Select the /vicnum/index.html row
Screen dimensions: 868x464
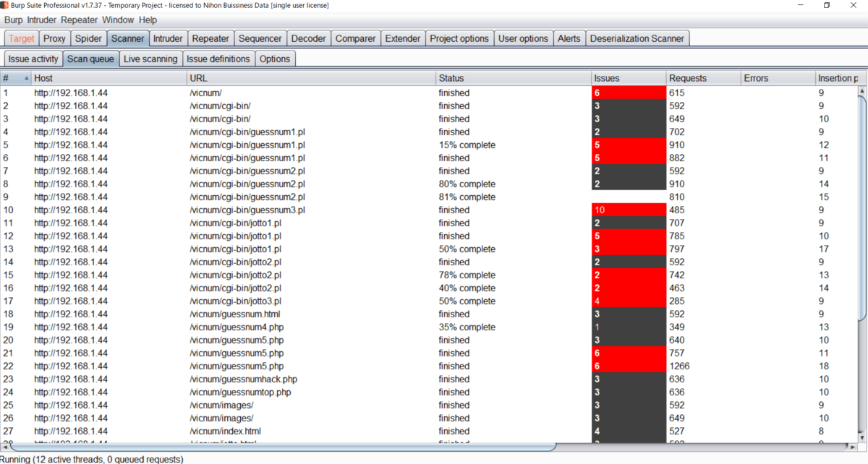(429, 431)
